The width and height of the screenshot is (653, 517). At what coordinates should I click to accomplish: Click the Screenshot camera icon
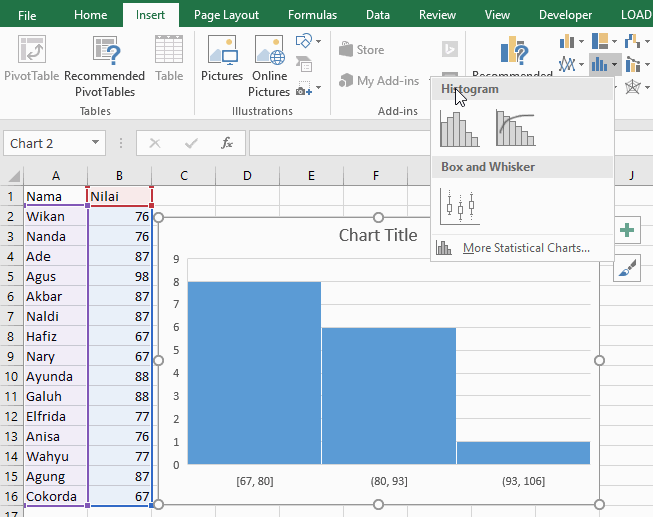point(304,88)
